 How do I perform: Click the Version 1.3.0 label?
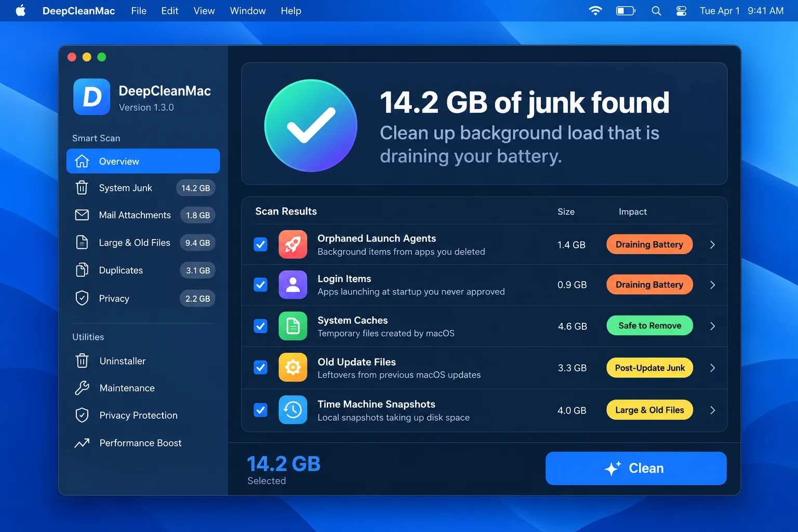[x=146, y=107]
